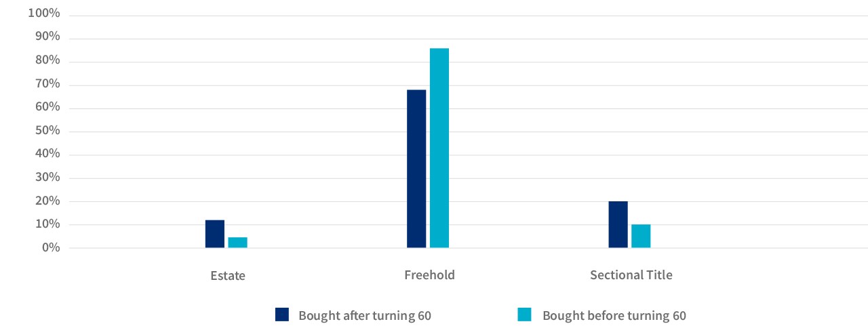Screen dimensions: 868x326
Task: Click the 0% axis label
Action: tap(50, 248)
